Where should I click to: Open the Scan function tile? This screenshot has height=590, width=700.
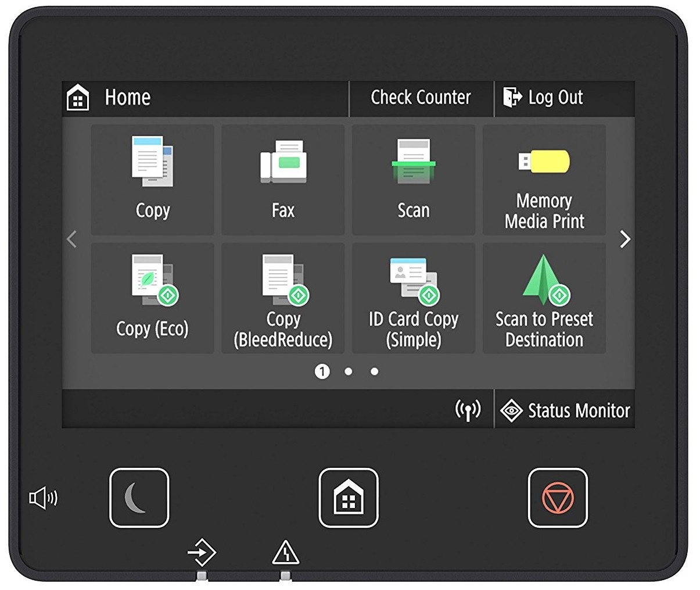[x=414, y=180]
